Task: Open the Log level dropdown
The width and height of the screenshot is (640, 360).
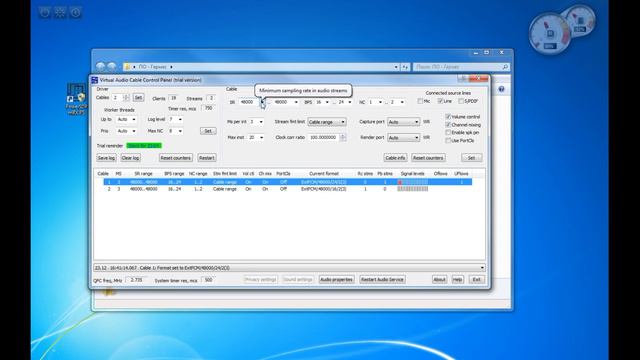Action: coord(180,120)
